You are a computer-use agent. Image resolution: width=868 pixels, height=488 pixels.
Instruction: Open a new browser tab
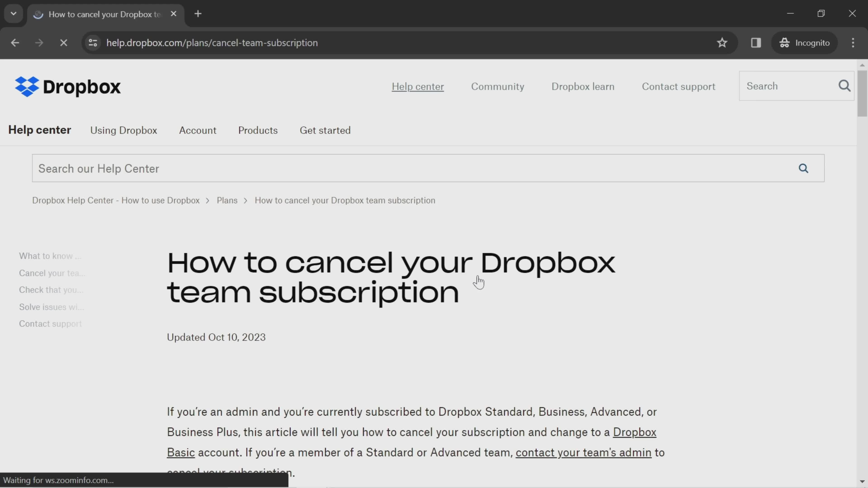click(x=198, y=14)
